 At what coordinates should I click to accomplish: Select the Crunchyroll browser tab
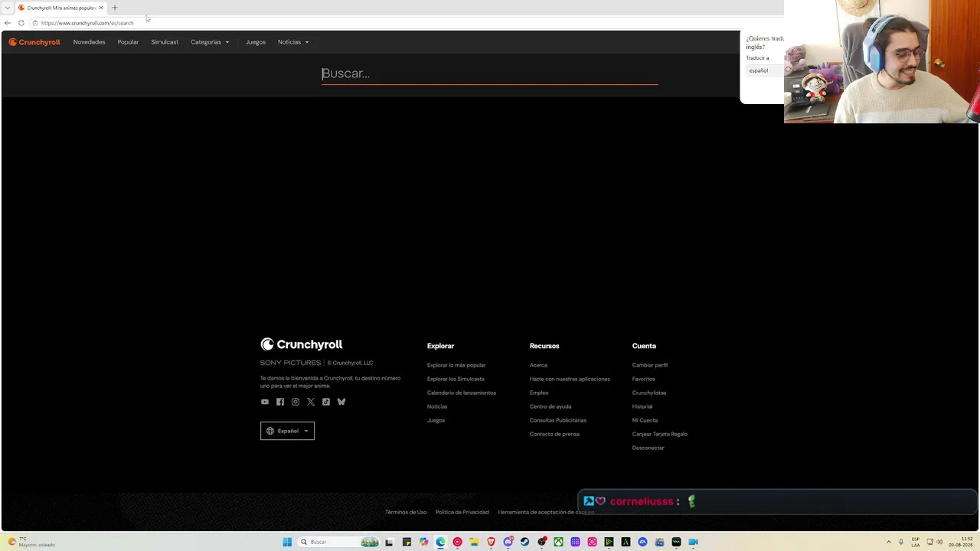pyautogui.click(x=60, y=8)
